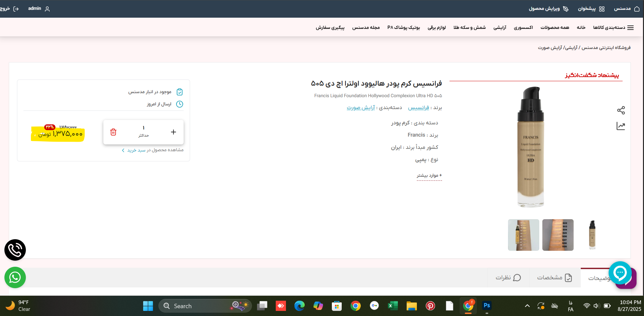This screenshot has height=316, width=644.
Task: Switch to the نظرات tab
Action: tap(508, 278)
